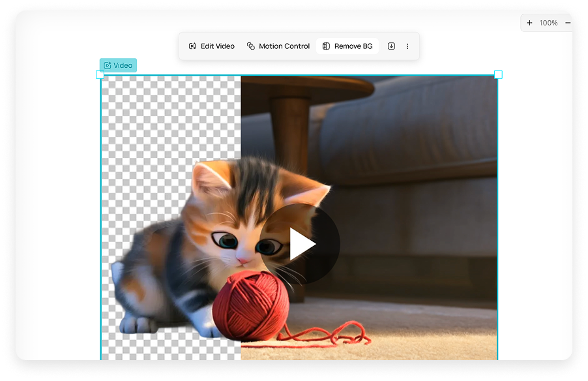Click the download icon on the toolbar
The height and width of the screenshot is (381, 588).
tap(391, 46)
